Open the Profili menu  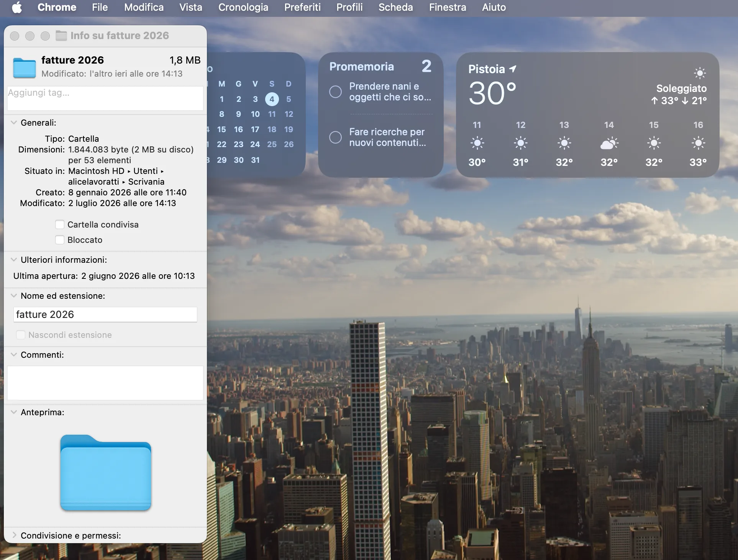[x=349, y=7]
